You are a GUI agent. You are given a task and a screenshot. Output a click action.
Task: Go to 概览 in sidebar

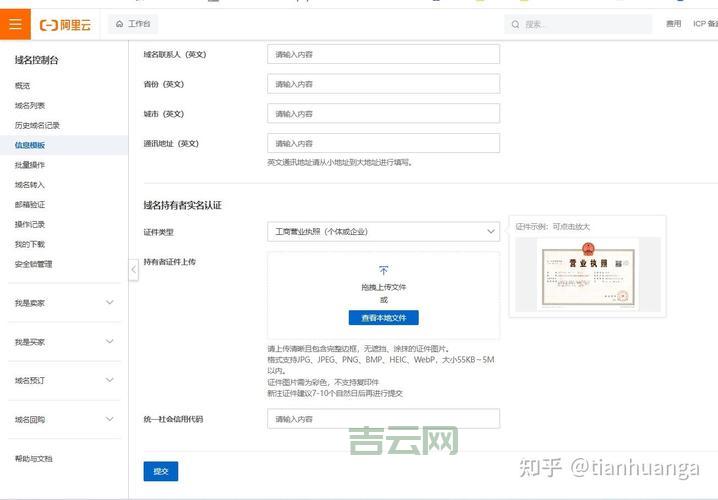[x=22, y=86]
